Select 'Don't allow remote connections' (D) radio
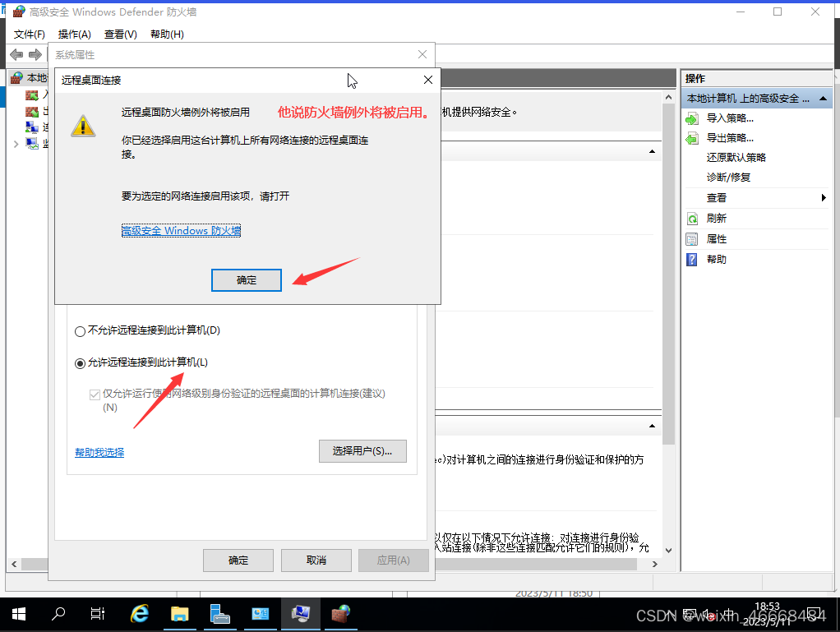Image resolution: width=840 pixels, height=632 pixels. (x=80, y=331)
